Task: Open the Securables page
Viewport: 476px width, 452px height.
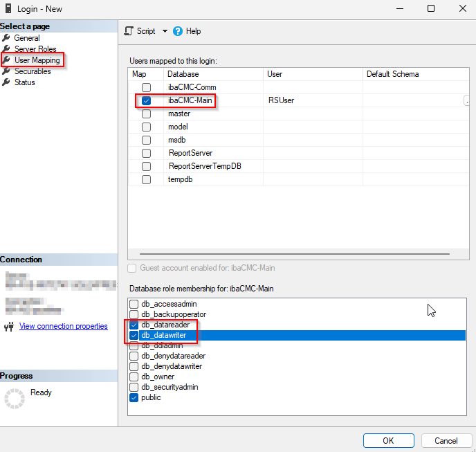Action: [x=33, y=71]
